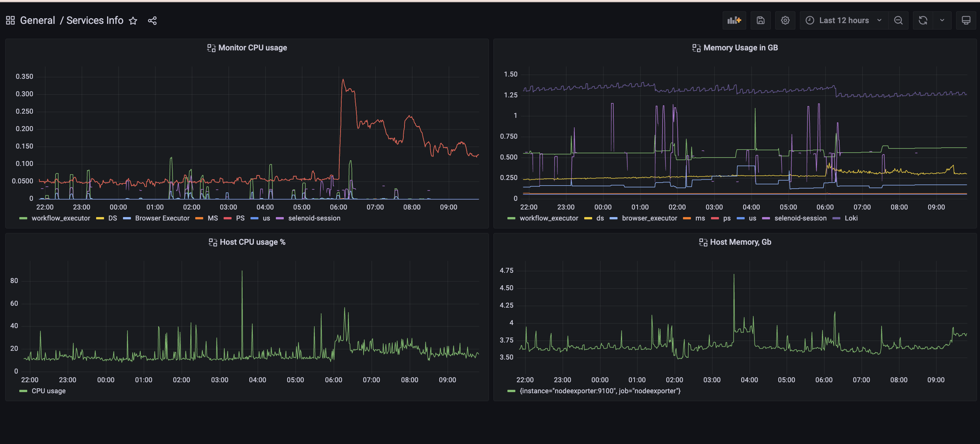This screenshot has width=980, height=444.
Task: Toggle the Loki series in the memory legend
Action: [x=851, y=218]
